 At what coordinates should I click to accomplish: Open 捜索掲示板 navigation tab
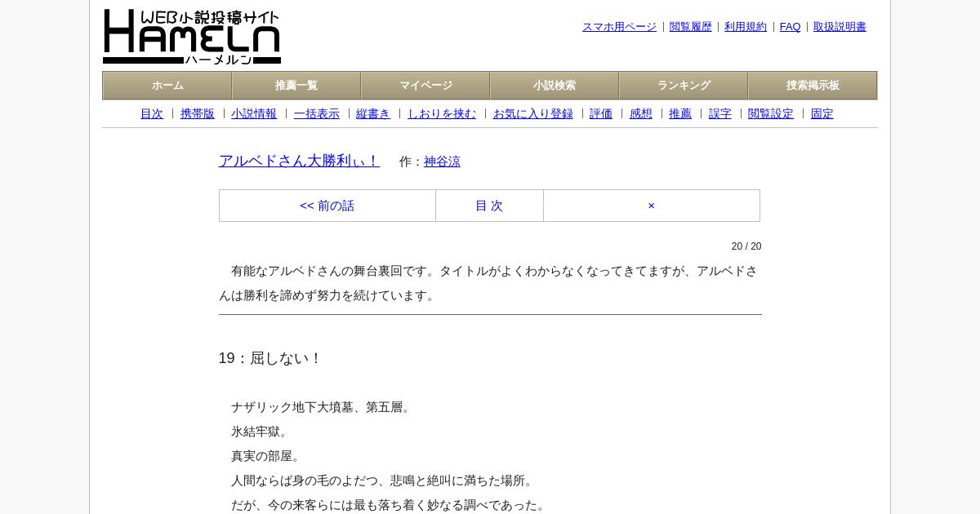(x=813, y=86)
